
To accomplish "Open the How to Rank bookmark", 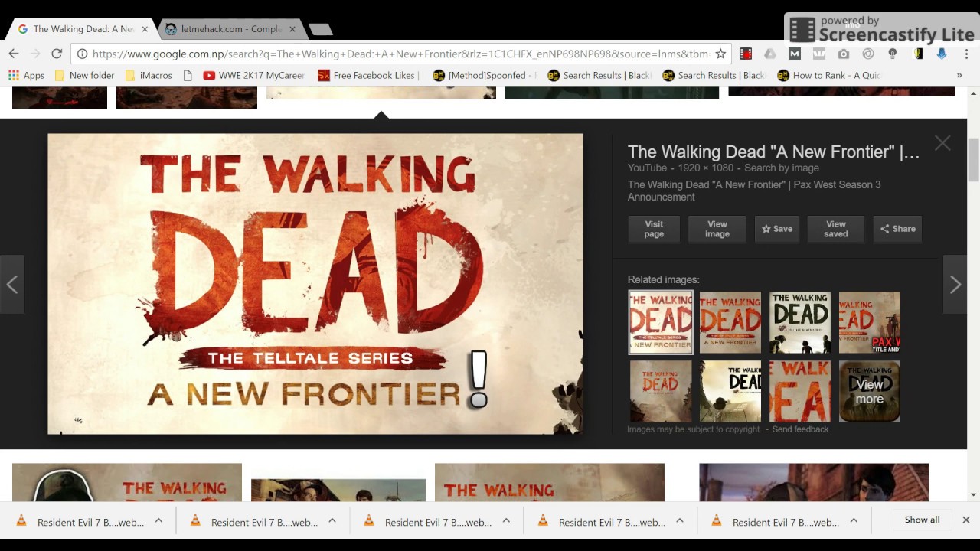I will tap(829, 75).
